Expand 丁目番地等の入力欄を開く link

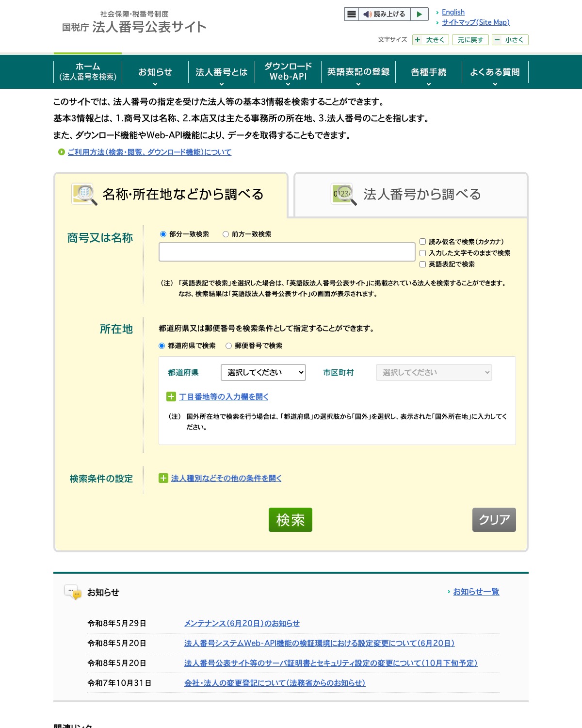[224, 397]
